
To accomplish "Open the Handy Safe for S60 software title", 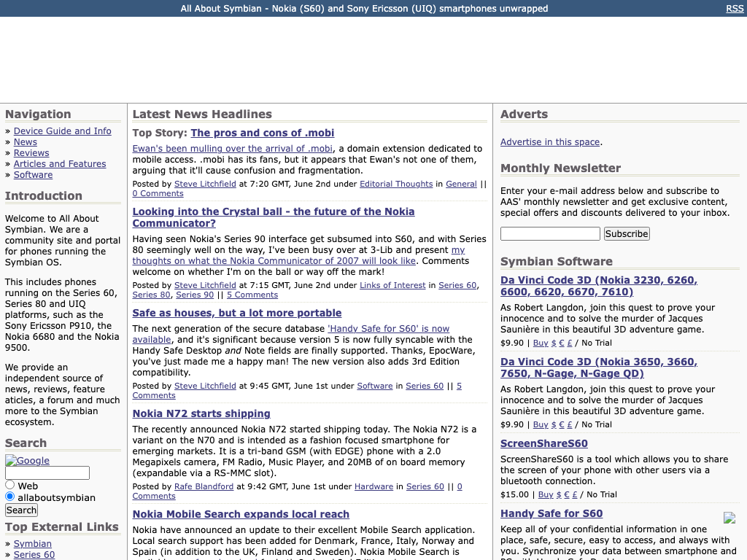I will [x=551, y=513].
